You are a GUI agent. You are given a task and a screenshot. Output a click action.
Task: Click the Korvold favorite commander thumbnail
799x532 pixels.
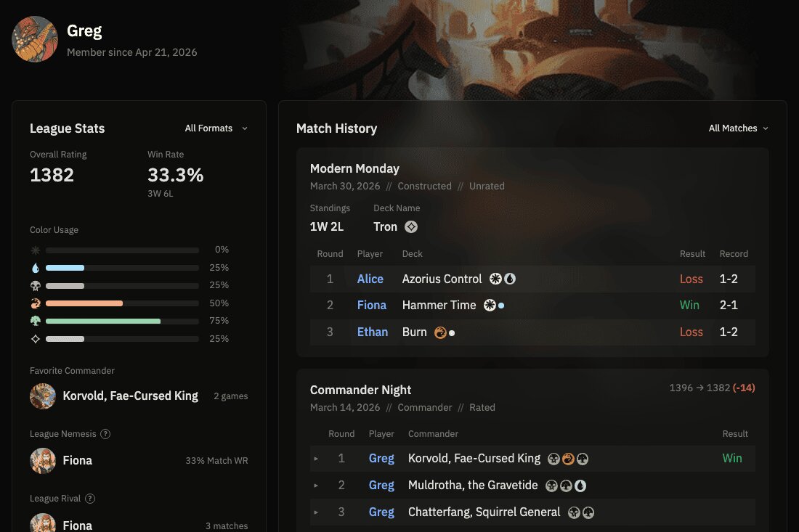coord(43,396)
